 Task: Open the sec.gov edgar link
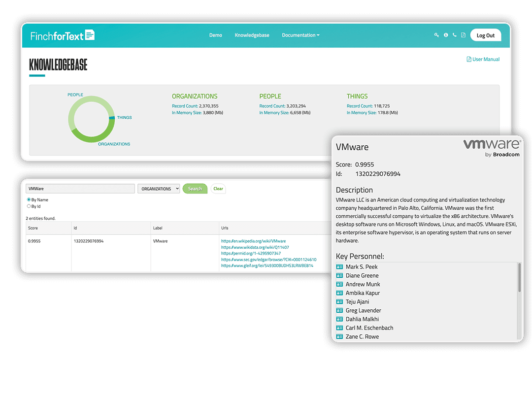[269, 259]
